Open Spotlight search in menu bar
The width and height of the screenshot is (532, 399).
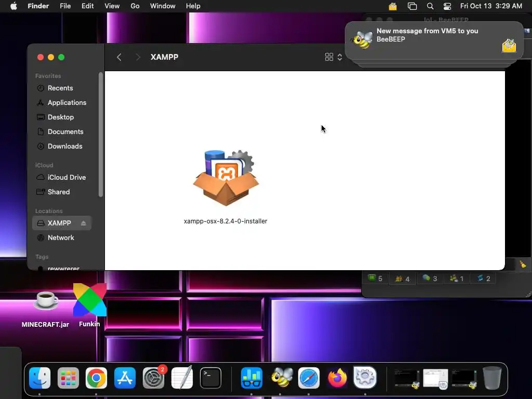pos(430,6)
